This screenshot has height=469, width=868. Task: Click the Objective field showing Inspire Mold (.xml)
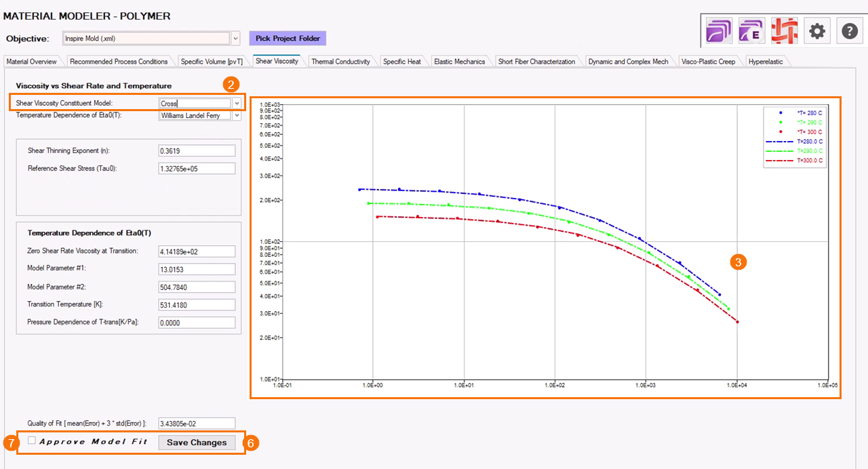coord(146,39)
